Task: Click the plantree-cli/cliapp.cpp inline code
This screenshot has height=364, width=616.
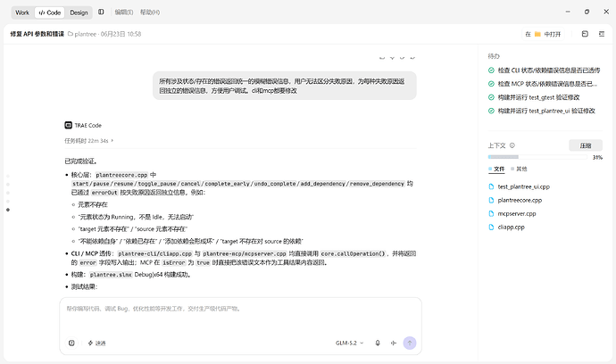Action: pyautogui.click(x=154, y=253)
